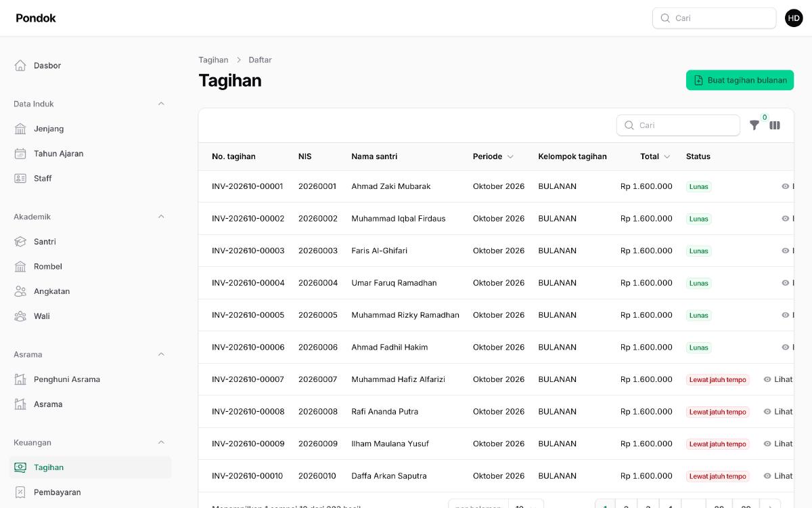Screen dimensions: 812x508
Task: Click Oktober 2026 period for INV-202610-00006
Action: tap(499, 347)
